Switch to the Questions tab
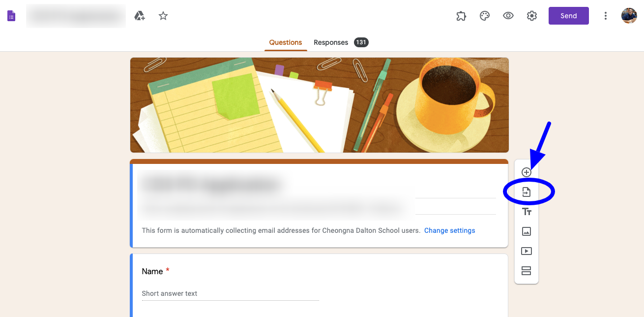The image size is (644, 317). (x=286, y=42)
